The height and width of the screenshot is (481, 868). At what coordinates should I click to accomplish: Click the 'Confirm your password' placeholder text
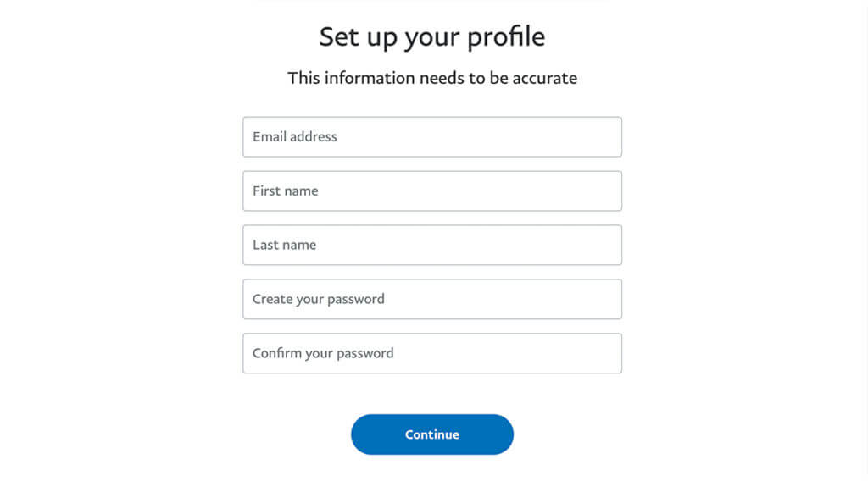(323, 354)
